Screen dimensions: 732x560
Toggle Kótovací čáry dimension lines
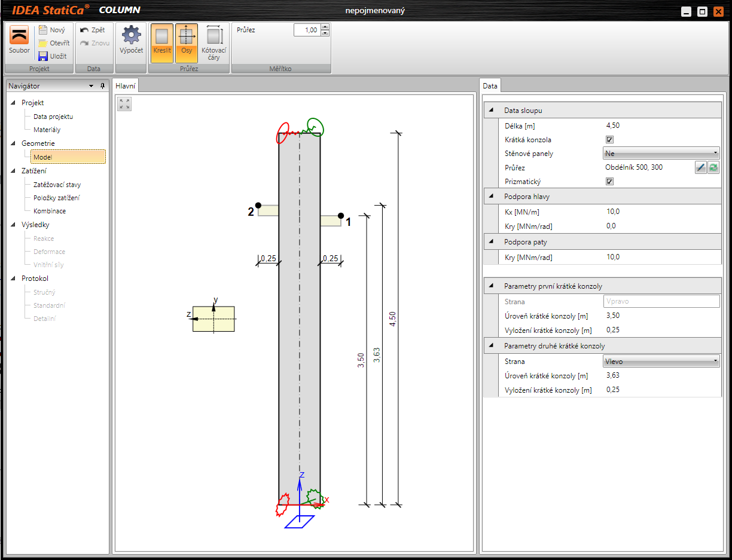point(214,43)
